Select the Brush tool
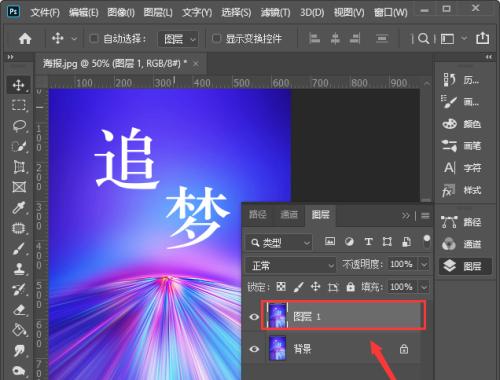Screen dimensions: 500x380 (19, 249)
